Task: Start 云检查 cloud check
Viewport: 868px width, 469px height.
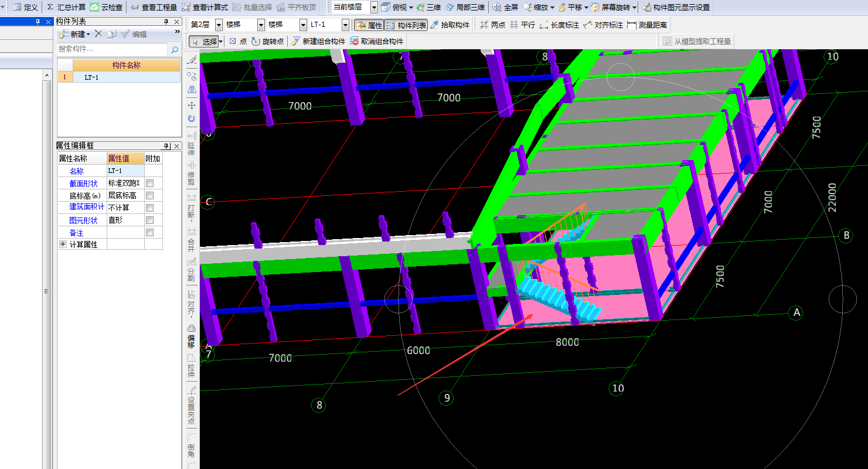Action: click(x=107, y=7)
